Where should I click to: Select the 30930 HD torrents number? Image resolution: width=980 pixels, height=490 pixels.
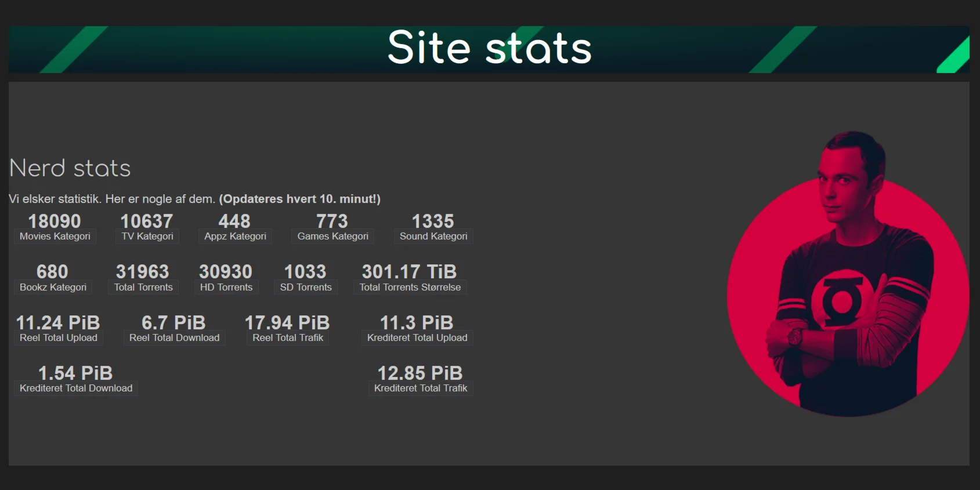click(x=226, y=271)
